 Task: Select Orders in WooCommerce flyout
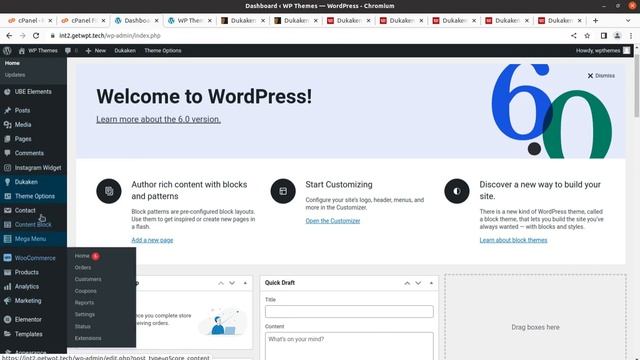[x=83, y=268]
